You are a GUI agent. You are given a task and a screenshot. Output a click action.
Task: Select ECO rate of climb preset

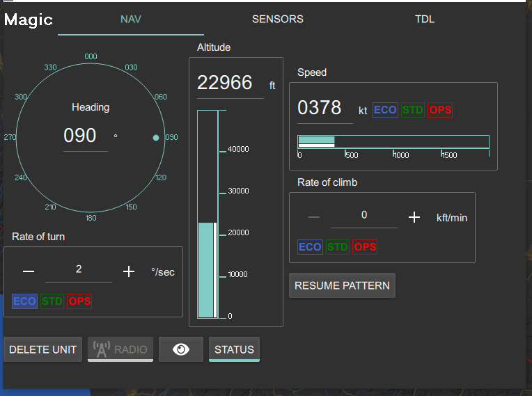click(310, 247)
